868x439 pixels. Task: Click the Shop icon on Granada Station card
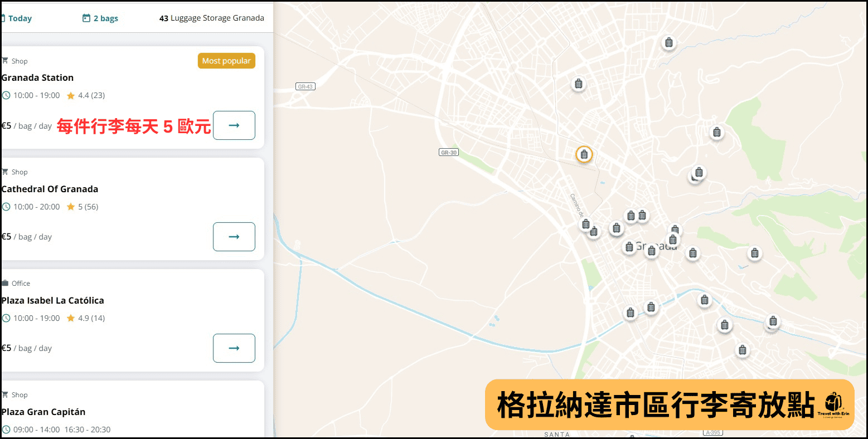click(x=5, y=60)
